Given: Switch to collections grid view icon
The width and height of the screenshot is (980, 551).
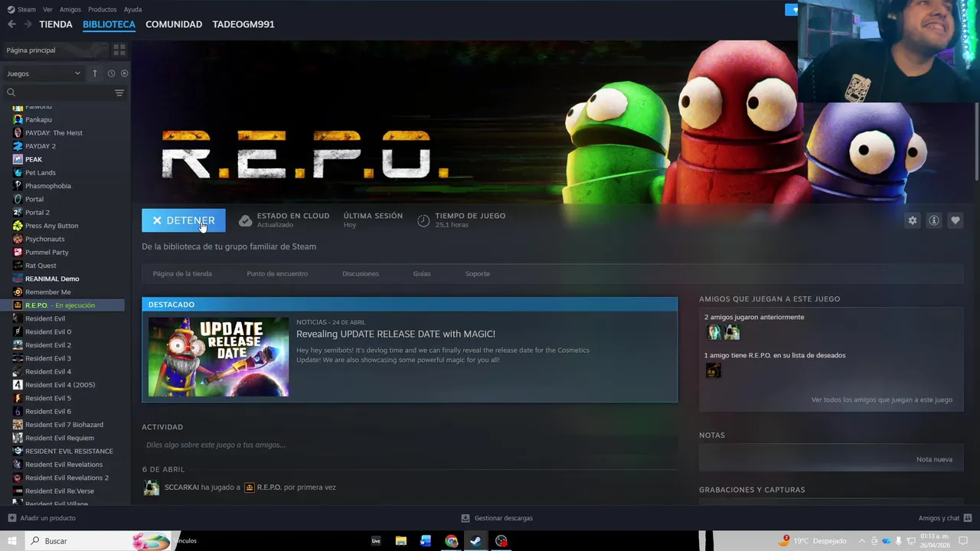Looking at the screenshot, I should (x=119, y=50).
